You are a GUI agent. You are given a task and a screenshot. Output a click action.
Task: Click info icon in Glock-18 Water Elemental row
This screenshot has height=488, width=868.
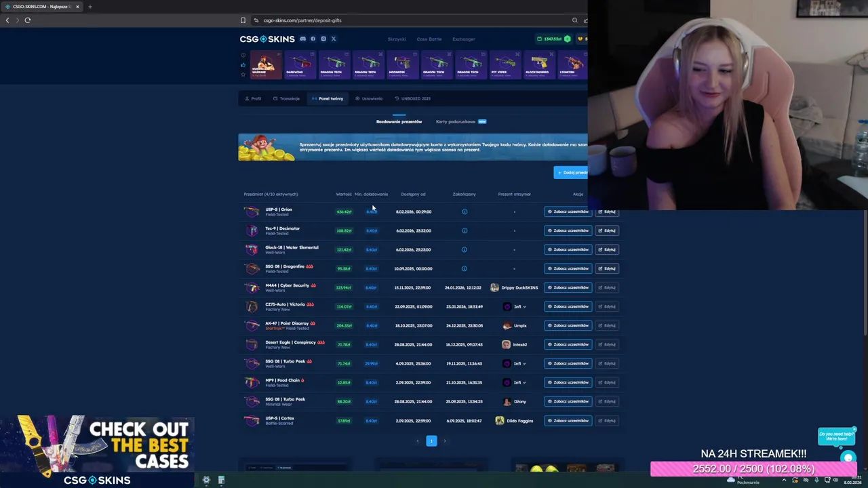[x=465, y=249]
